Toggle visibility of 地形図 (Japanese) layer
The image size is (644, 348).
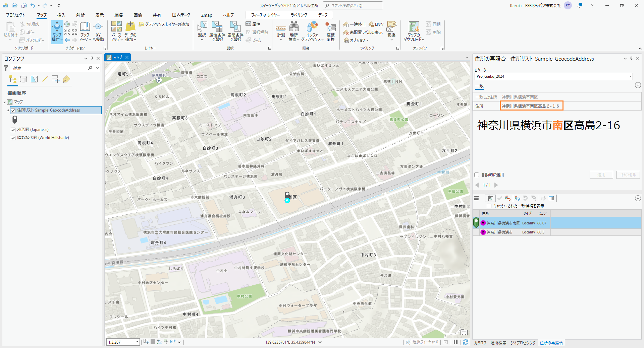[13, 130]
